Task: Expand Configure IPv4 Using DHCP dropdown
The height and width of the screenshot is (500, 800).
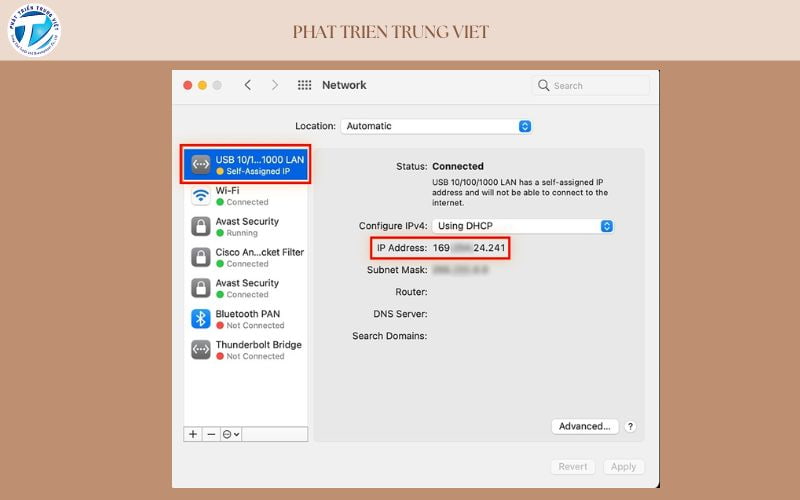Action: [522, 226]
